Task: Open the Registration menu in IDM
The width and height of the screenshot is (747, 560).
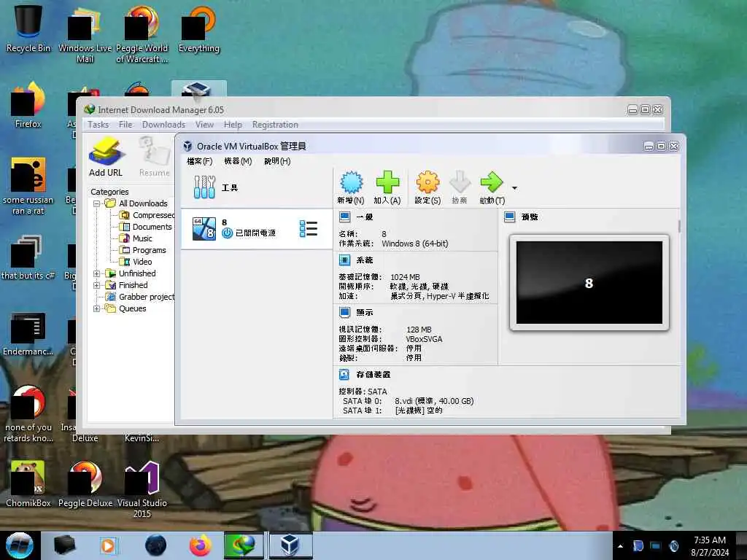Action: [x=275, y=124]
